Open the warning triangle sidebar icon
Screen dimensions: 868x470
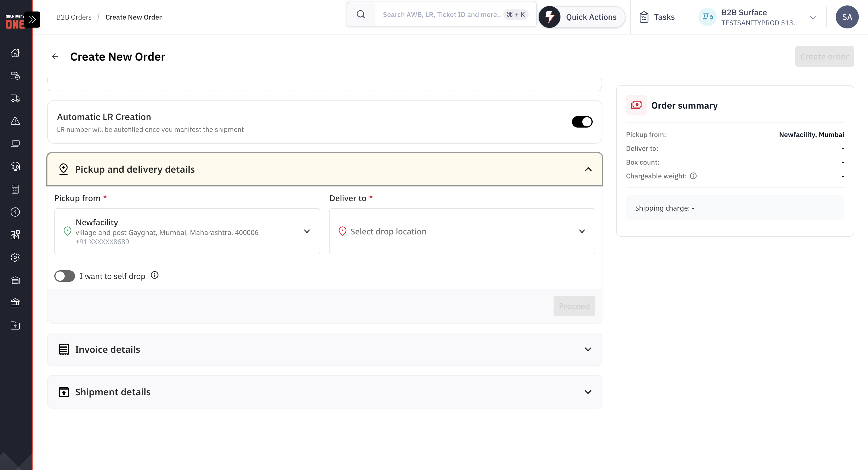coord(15,121)
